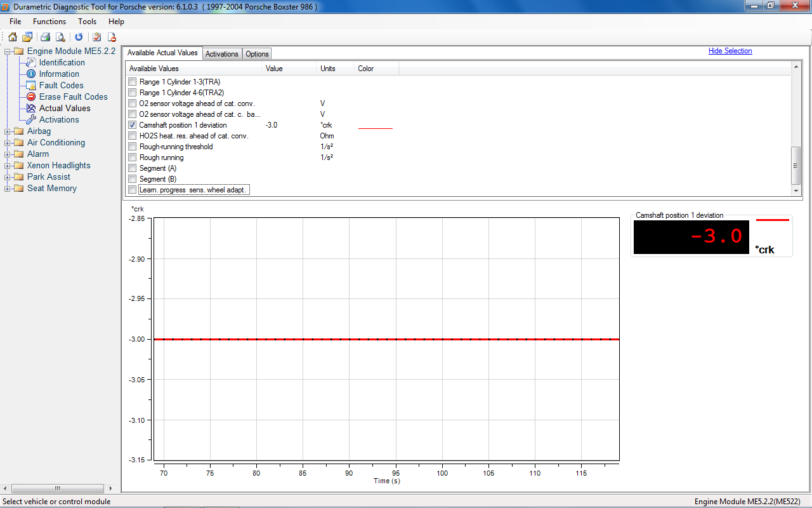
Task: Open the Information tree item
Action: coord(59,74)
